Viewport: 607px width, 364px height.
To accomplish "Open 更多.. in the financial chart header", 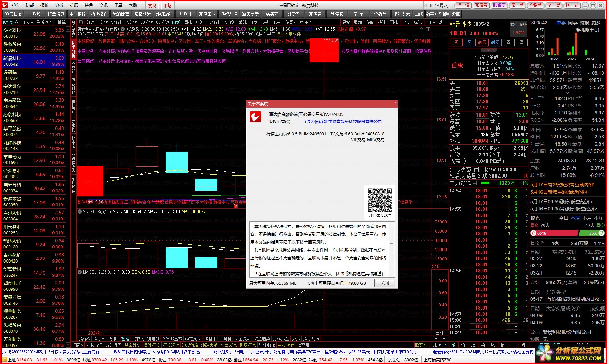I will (x=597, y=23).
